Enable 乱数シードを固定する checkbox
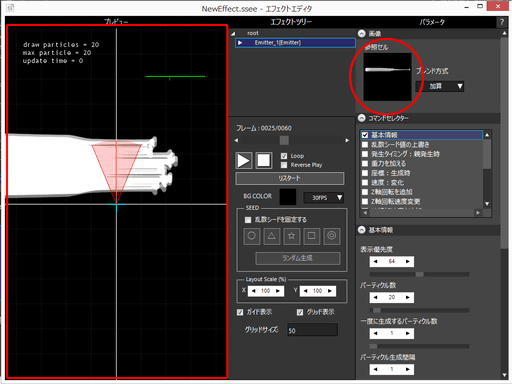This screenshot has height=384, width=512. [248, 220]
